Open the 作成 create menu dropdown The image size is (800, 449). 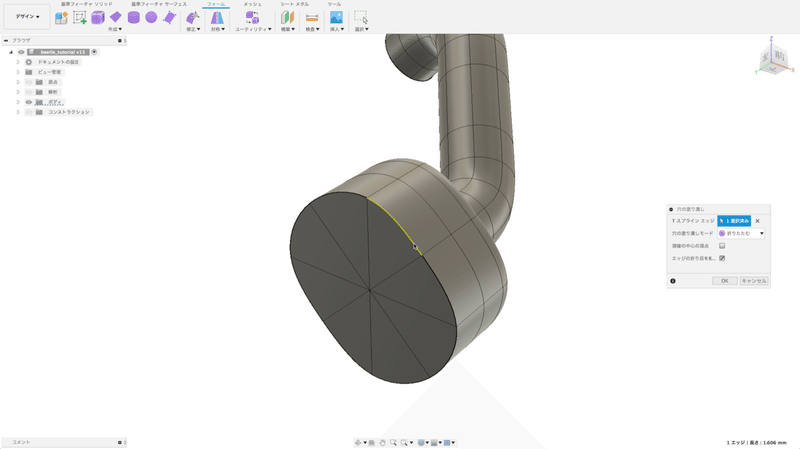(115, 29)
